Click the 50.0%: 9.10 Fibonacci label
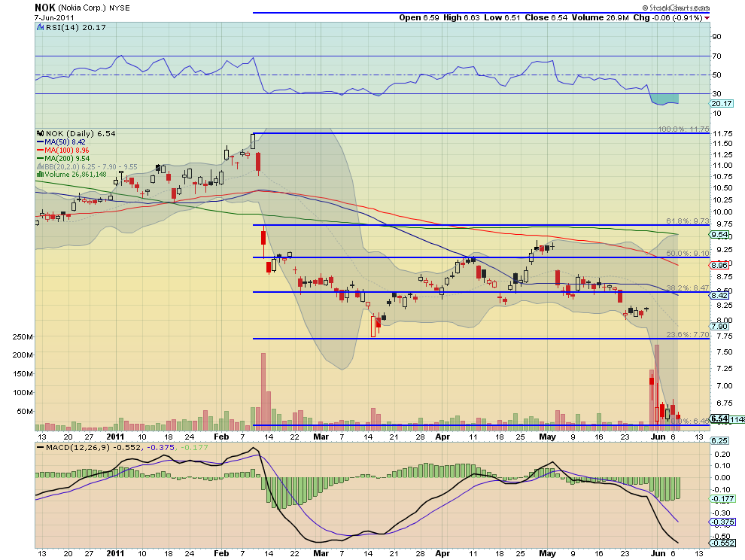 coord(687,254)
